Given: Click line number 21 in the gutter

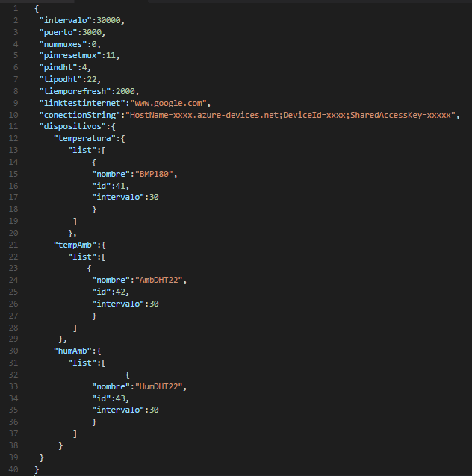Looking at the screenshot, I should pos(13,245).
